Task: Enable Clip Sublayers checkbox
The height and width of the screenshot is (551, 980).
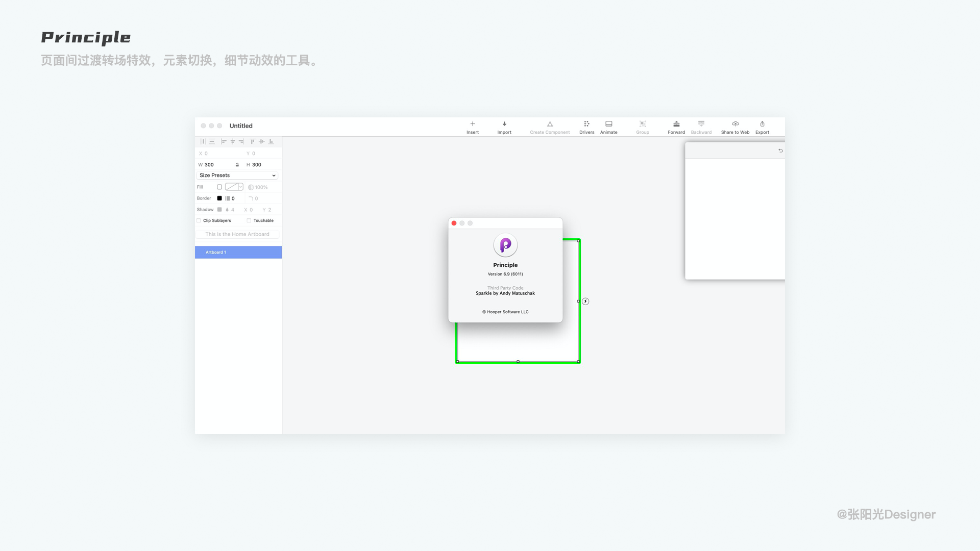Action: (x=199, y=221)
